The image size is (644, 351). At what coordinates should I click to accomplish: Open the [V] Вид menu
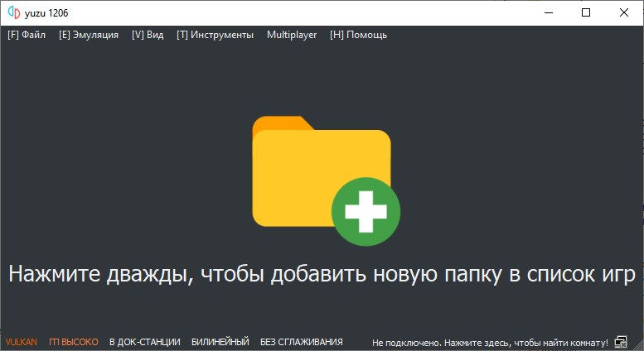[x=148, y=35]
